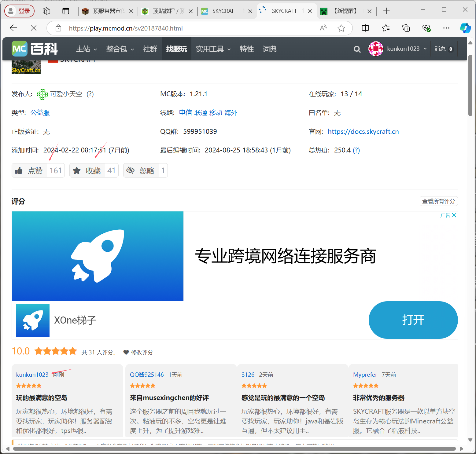The image size is (476, 454).
Task: Toggle 忽略 for this server
Action: tap(145, 170)
